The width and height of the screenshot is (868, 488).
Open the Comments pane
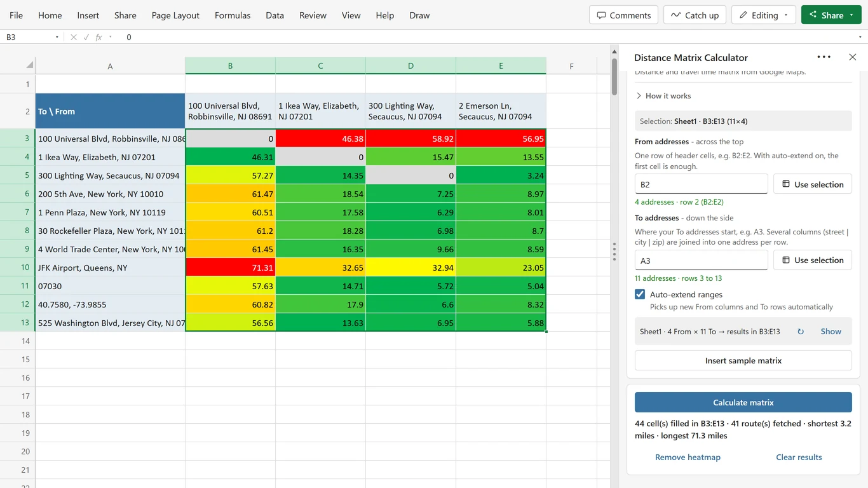624,15
